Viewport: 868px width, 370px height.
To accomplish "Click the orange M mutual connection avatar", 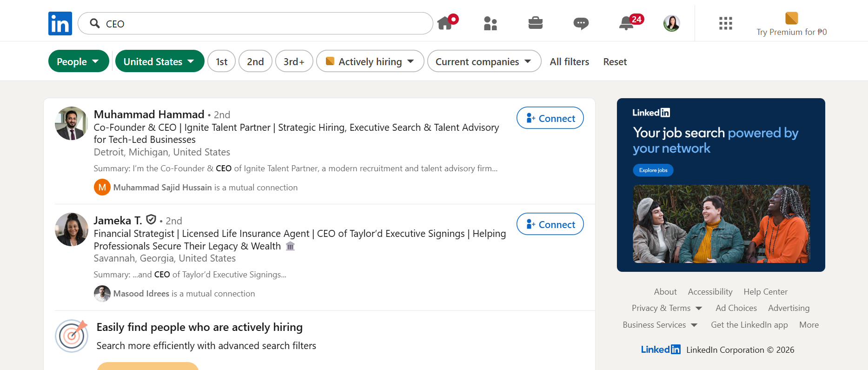I will pos(102,187).
